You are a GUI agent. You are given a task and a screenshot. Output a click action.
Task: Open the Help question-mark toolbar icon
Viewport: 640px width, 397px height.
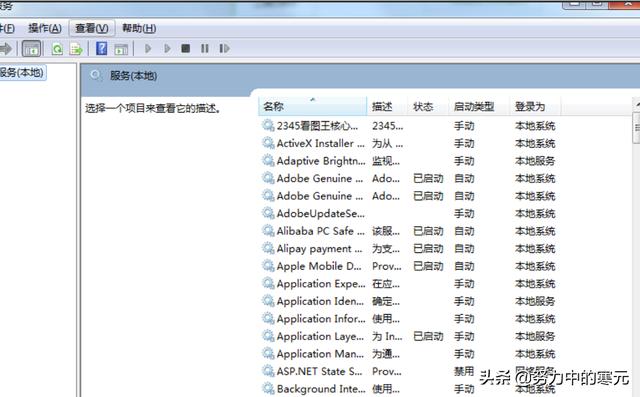101,49
